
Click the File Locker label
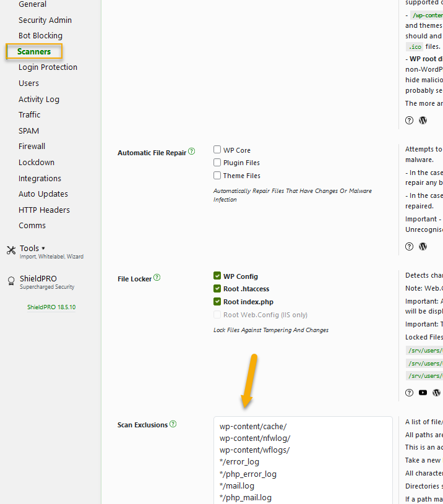(x=135, y=279)
